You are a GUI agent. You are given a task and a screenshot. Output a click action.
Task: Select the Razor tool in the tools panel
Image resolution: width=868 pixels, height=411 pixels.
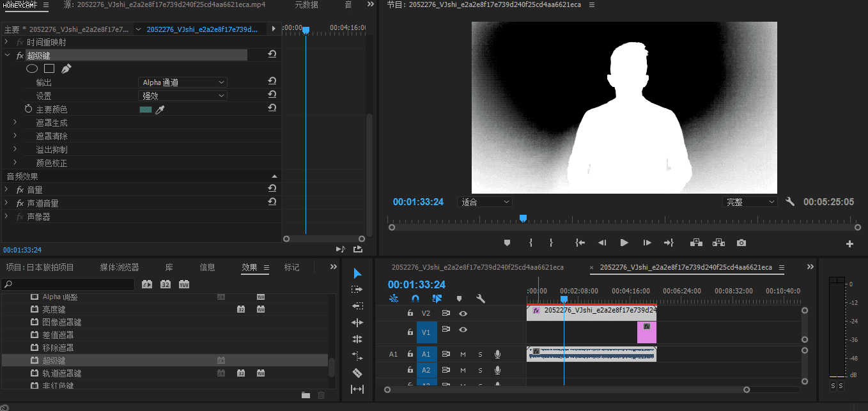pyautogui.click(x=357, y=373)
